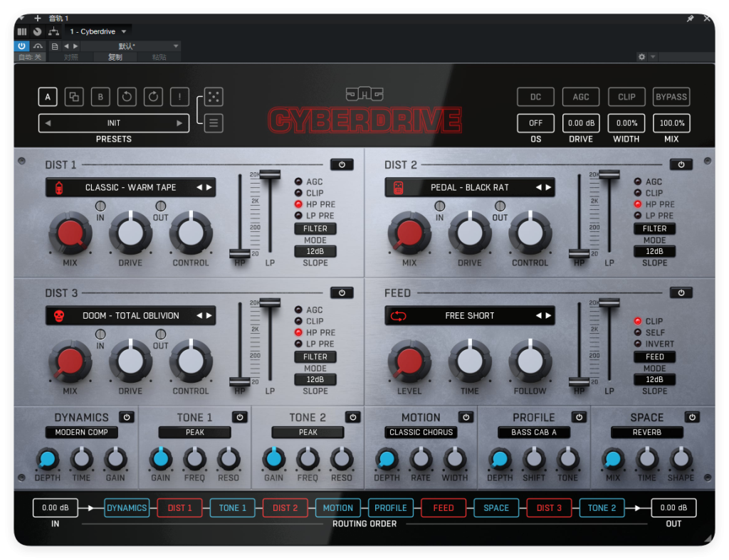Select SPACE block in routing order

[496, 508]
